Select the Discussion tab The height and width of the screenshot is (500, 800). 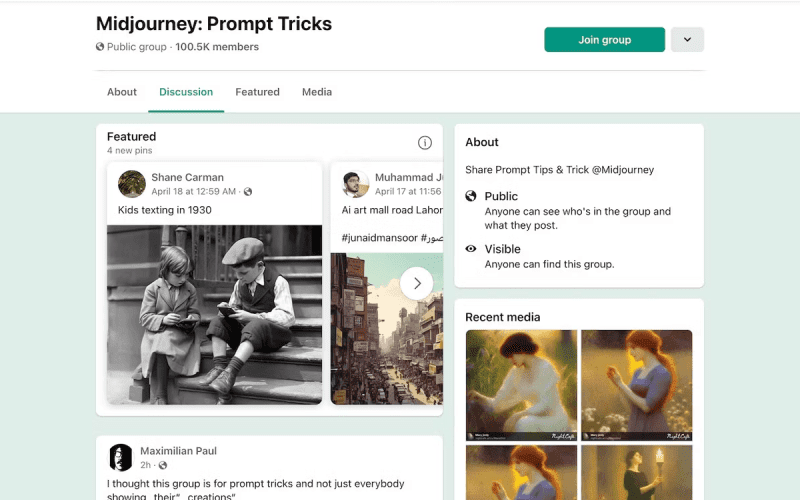[186, 92]
